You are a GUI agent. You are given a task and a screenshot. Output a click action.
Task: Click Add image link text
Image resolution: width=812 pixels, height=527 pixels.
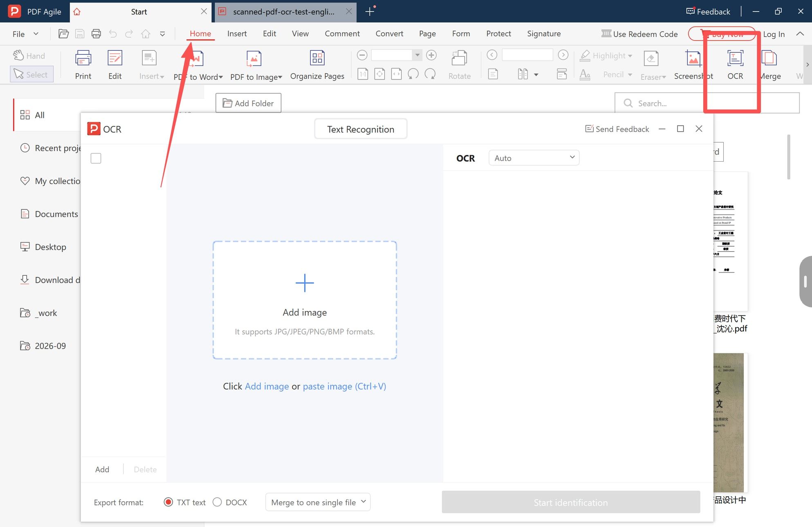[x=267, y=386]
